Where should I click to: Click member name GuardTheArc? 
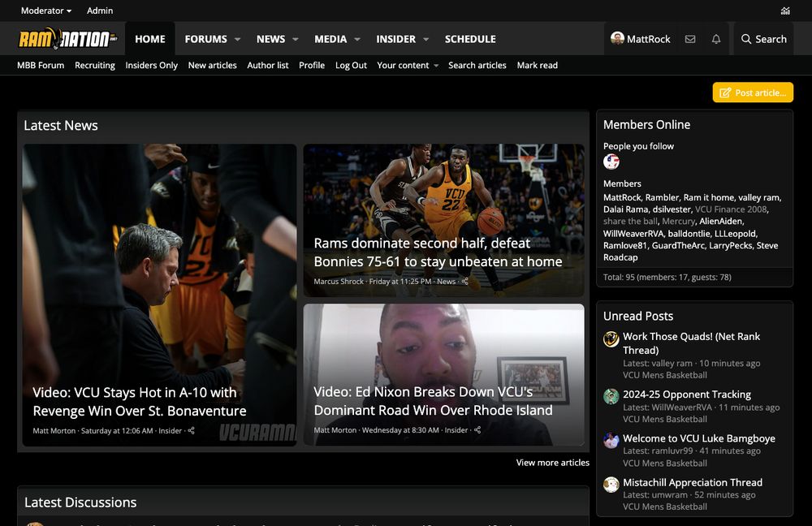[x=678, y=245]
